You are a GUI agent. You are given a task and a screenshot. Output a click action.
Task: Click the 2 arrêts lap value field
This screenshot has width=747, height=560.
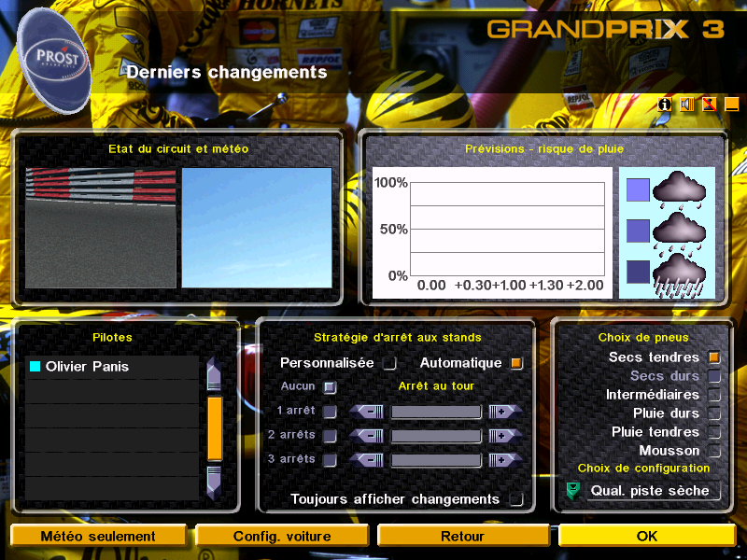[436, 435]
